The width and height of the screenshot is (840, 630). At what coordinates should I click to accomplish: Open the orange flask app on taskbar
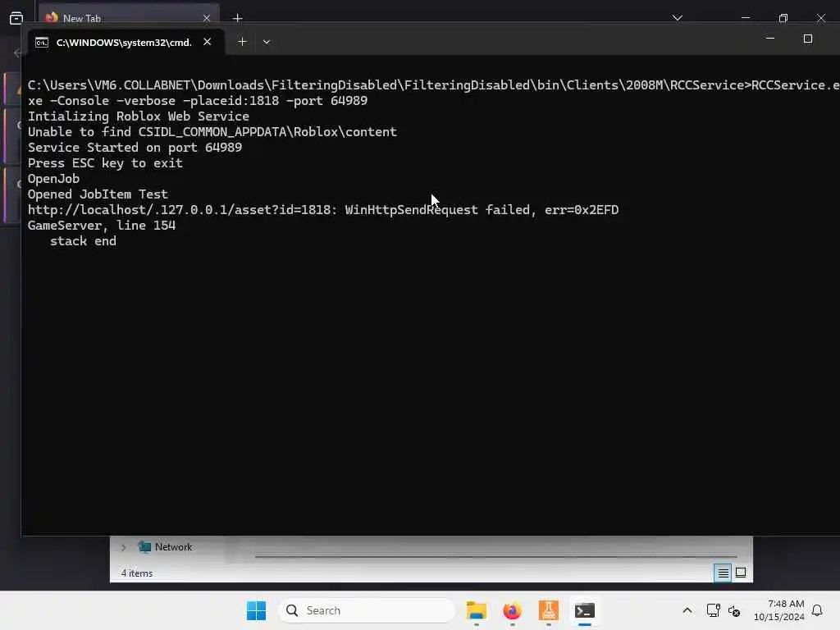(549, 610)
